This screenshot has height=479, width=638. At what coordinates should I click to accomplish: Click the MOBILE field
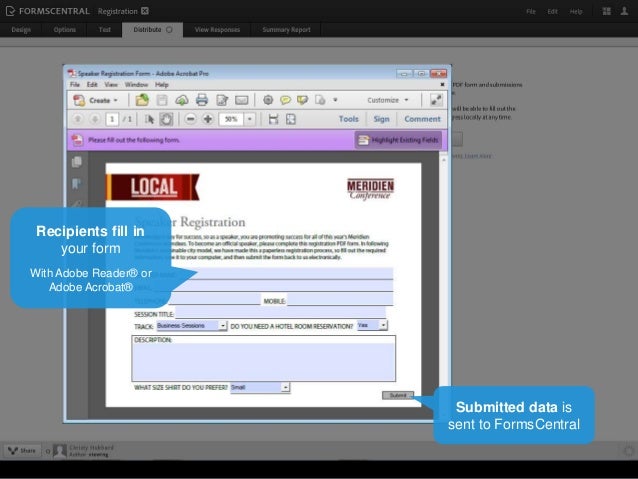click(x=340, y=300)
